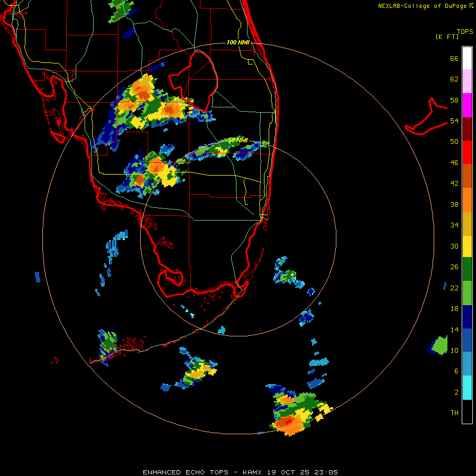
Task: Click the light blue legend band
Action: tap(467, 364)
